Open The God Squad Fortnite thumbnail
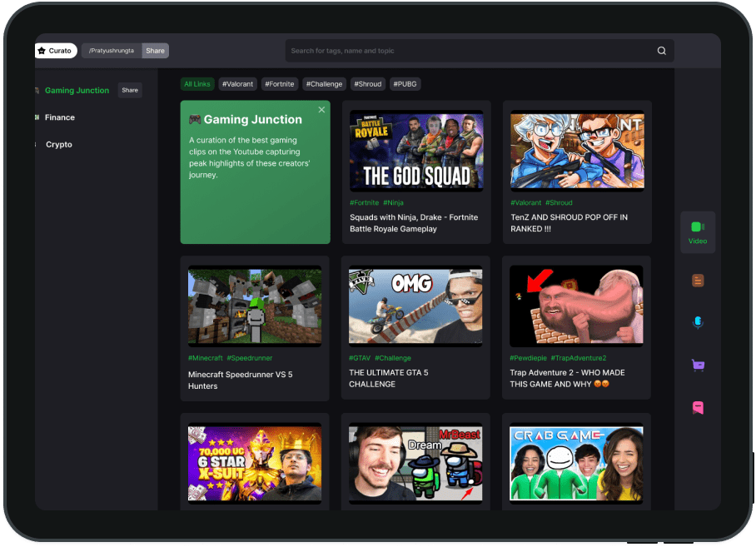 click(x=416, y=151)
